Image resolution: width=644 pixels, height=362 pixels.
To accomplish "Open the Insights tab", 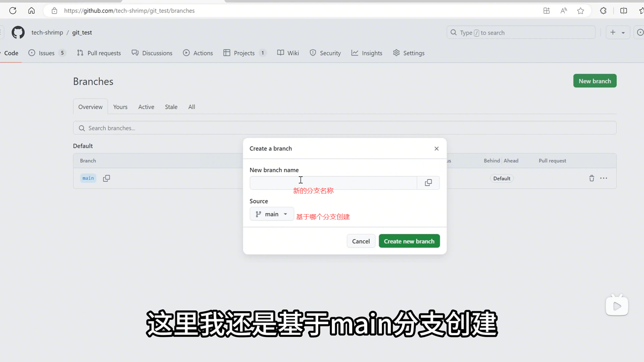I will [x=367, y=53].
